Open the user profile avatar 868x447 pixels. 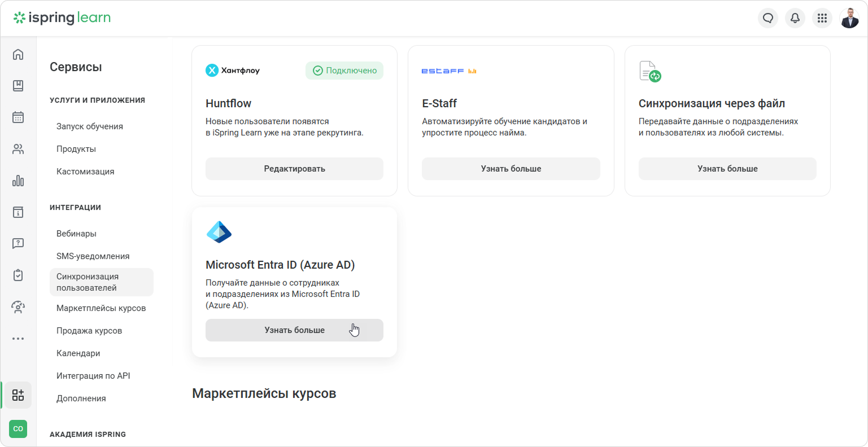pos(849,18)
